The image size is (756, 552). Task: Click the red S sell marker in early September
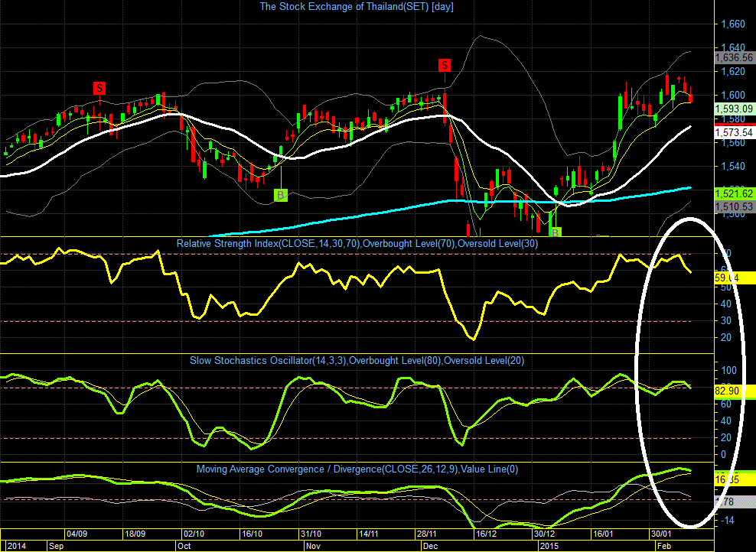tap(99, 88)
